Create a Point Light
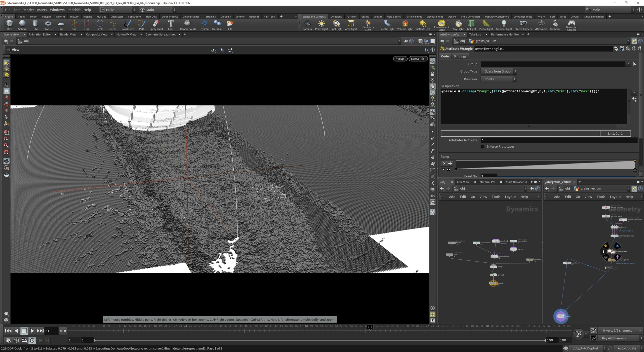Screen dimensions: 644x352 [x=321, y=25]
